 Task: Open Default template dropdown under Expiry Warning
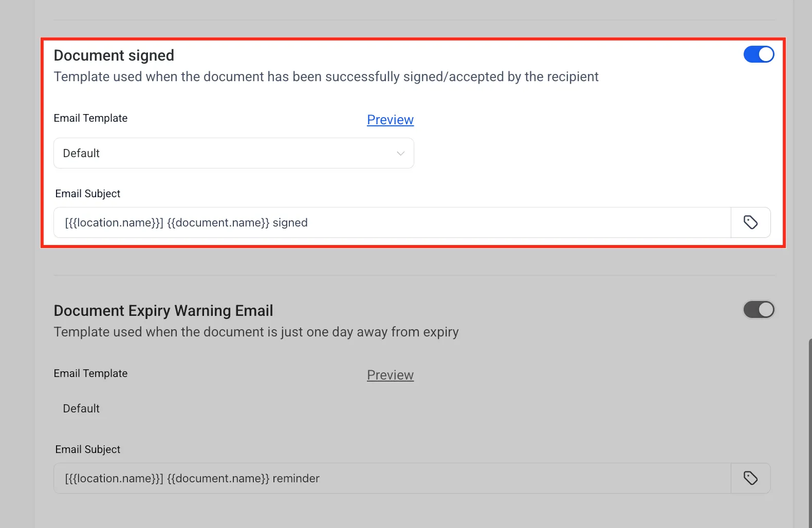234,409
